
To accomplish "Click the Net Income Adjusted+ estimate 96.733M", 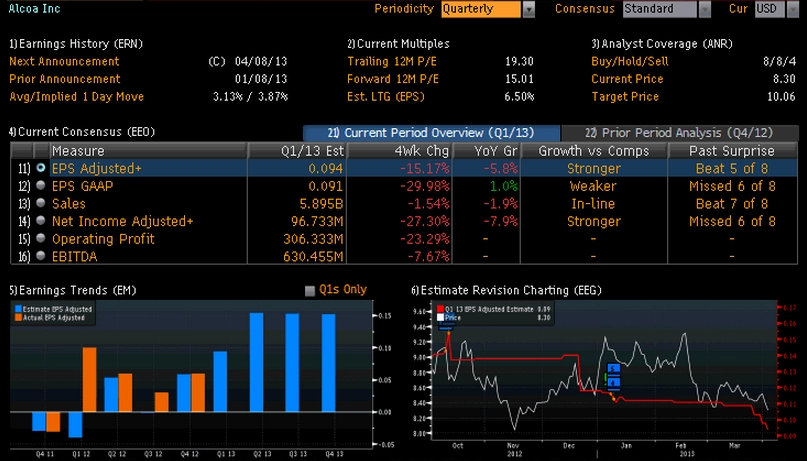I will [317, 221].
